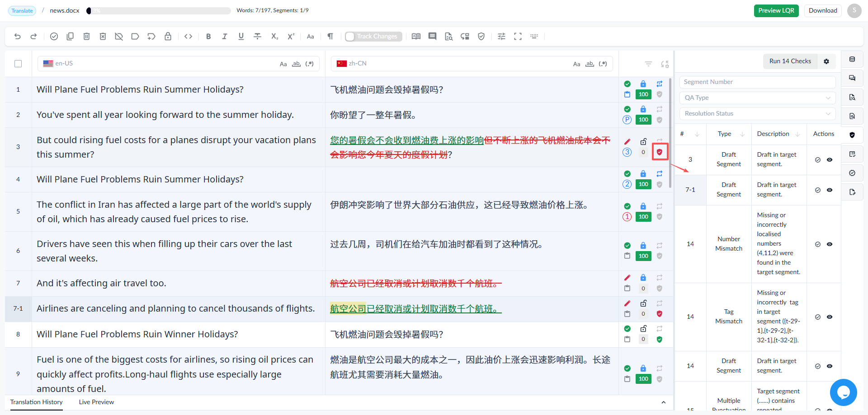The height and width of the screenshot is (415, 868).
Task: Toggle case sensitivity in en-US source filter
Action: (283, 64)
